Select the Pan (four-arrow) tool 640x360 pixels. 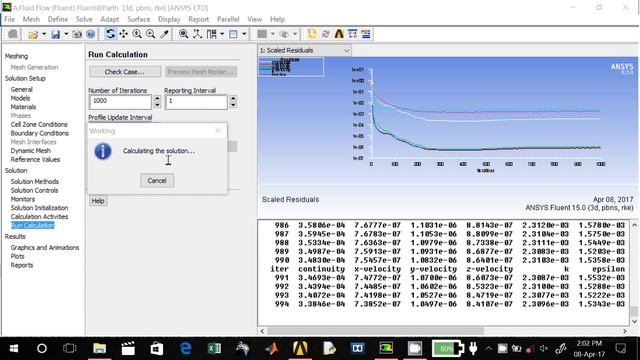pyautogui.click(x=123, y=34)
